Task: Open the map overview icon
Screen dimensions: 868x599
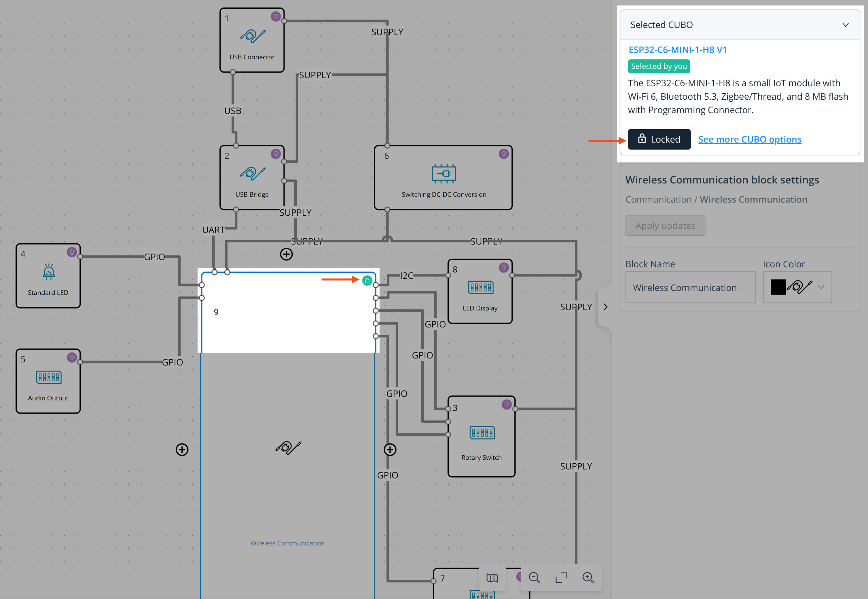Action: [492, 578]
